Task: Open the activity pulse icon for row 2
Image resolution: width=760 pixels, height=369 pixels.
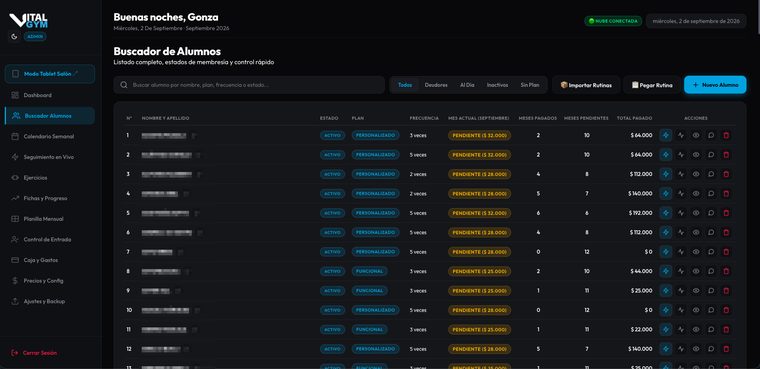Action: click(x=681, y=155)
